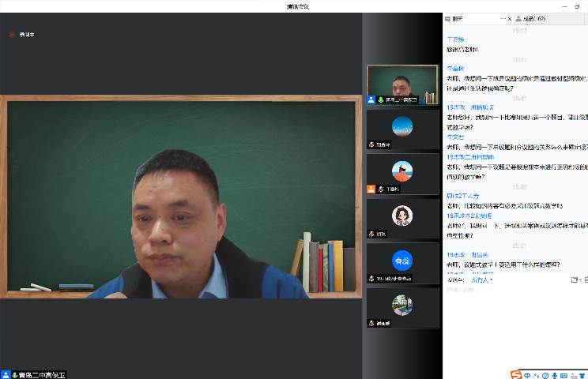
Task: Toggle Chinese/English input mode
Action: [x=527, y=373]
